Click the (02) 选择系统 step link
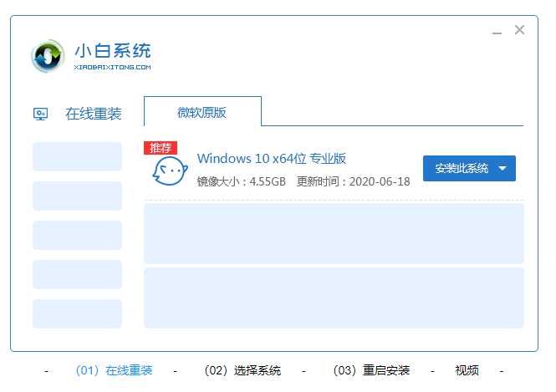The height and width of the screenshot is (392, 556). tap(242, 370)
